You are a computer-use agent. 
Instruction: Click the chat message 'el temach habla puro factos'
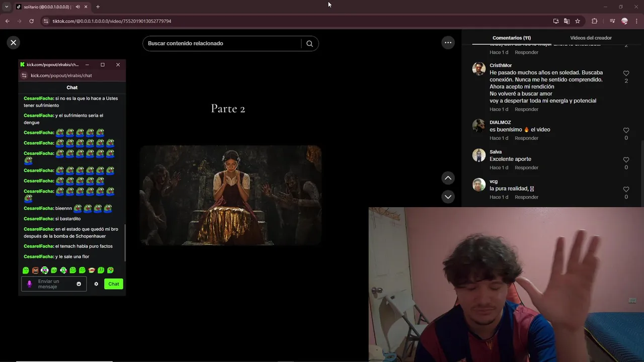(84, 246)
